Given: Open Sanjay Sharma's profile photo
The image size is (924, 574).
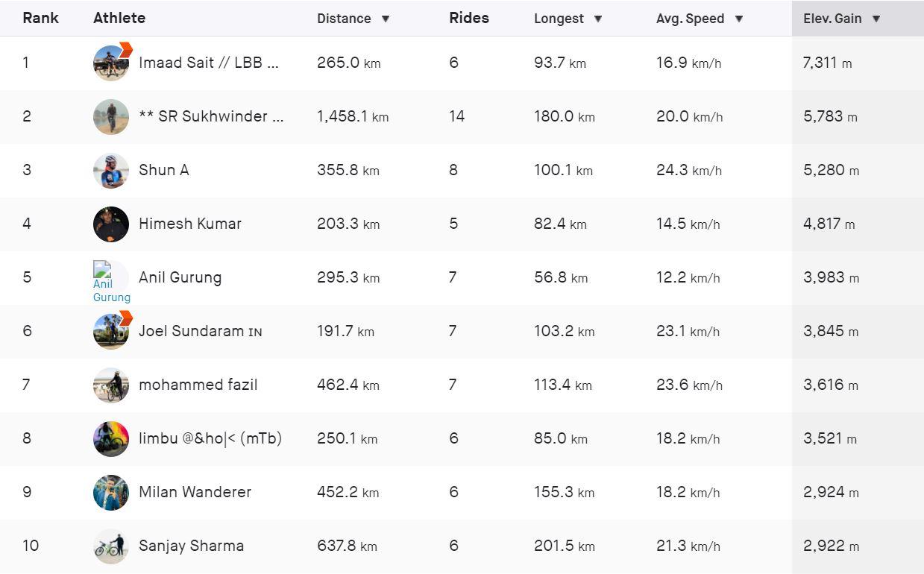Looking at the screenshot, I should [111, 546].
